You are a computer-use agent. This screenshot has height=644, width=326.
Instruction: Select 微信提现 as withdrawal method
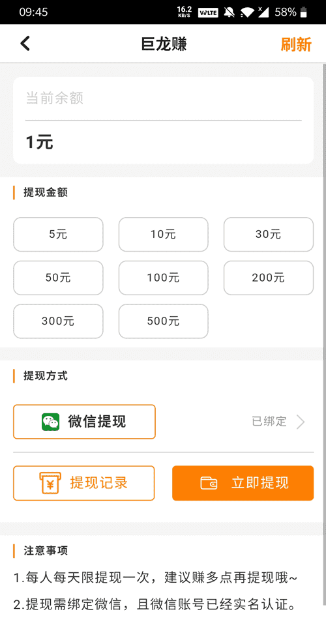click(x=84, y=422)
